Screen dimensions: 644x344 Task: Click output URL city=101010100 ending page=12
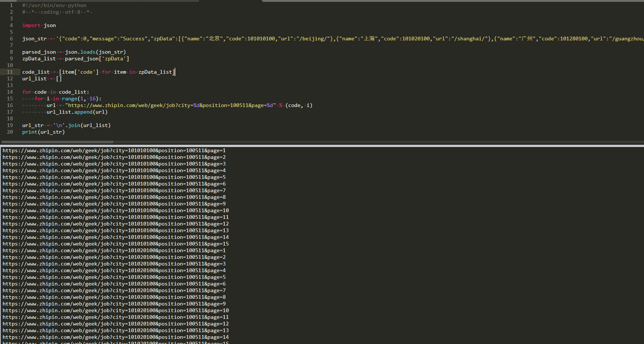click(x=116, y=224)
